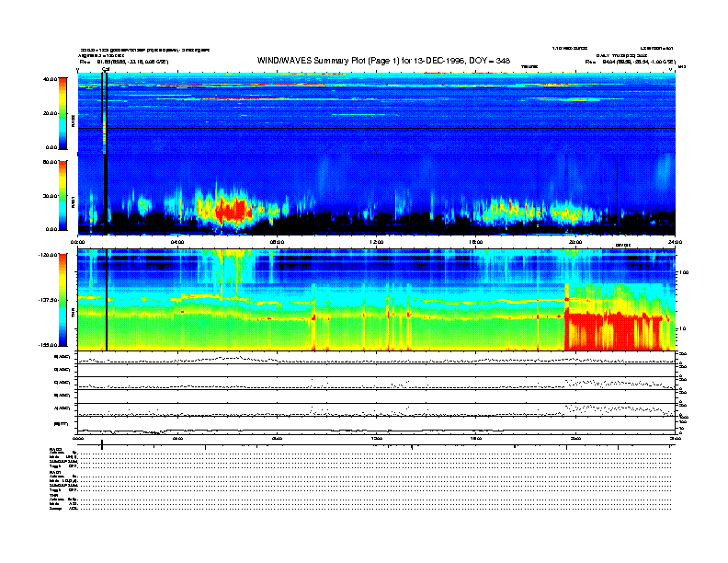Select the TNR color scale bar
Screen dimensions: 728x563
[x=63, y=300]
